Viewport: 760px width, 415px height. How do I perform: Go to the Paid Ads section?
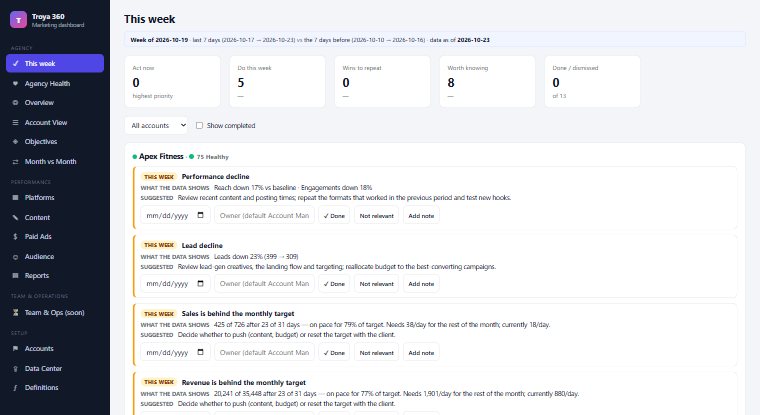pyautogui.click(x=55, y=237)
